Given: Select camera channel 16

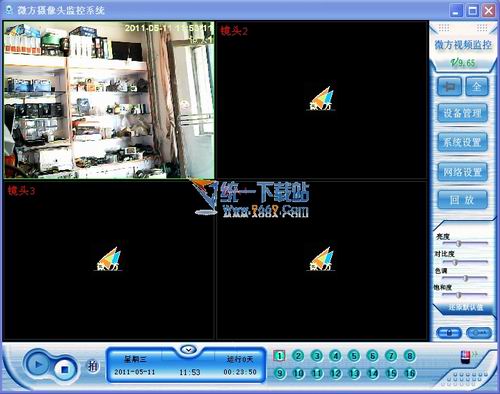Looking at the screenshot, I should [410, 373].
